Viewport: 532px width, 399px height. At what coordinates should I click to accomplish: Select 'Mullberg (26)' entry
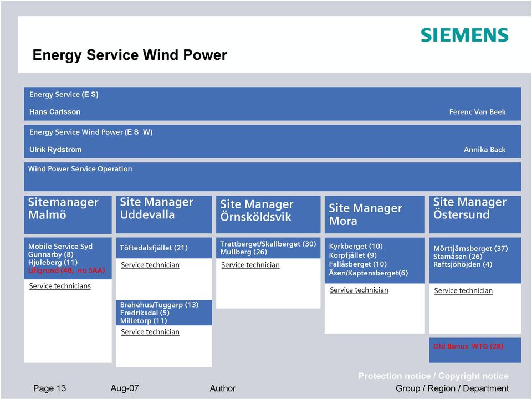(x=244, y=252)
